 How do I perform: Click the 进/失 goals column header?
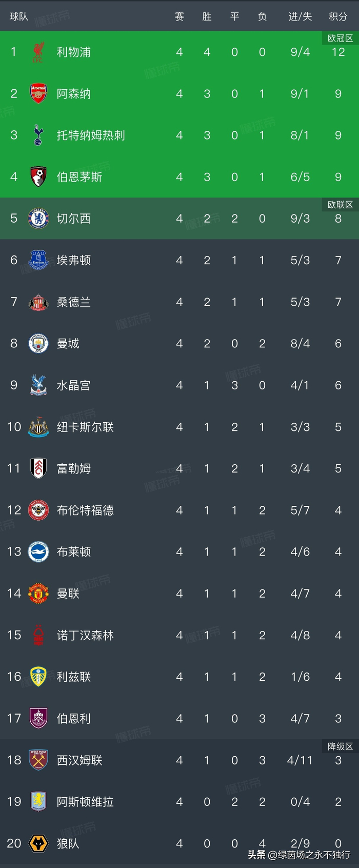click(300, 16)
